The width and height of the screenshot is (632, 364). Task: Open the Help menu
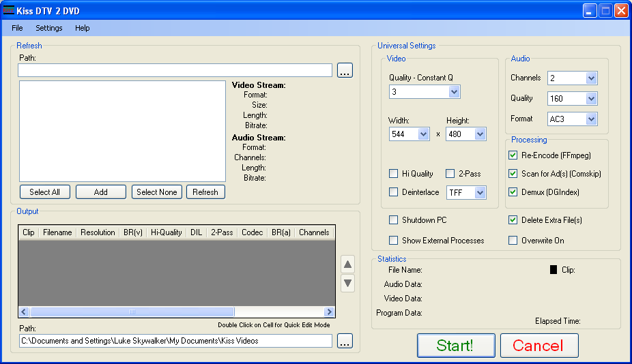83,28
